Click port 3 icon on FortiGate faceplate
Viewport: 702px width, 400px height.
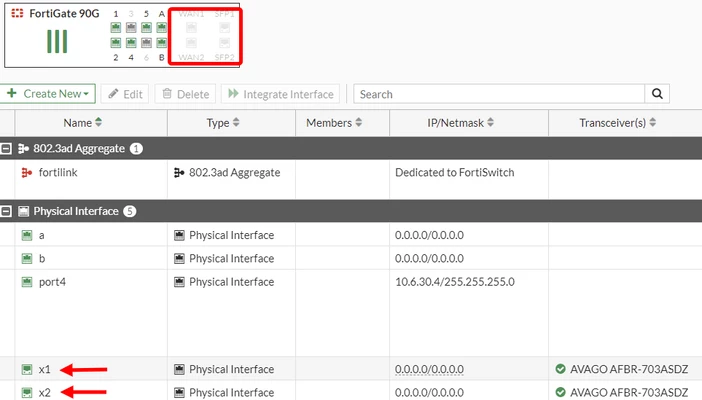click(131, 28)
